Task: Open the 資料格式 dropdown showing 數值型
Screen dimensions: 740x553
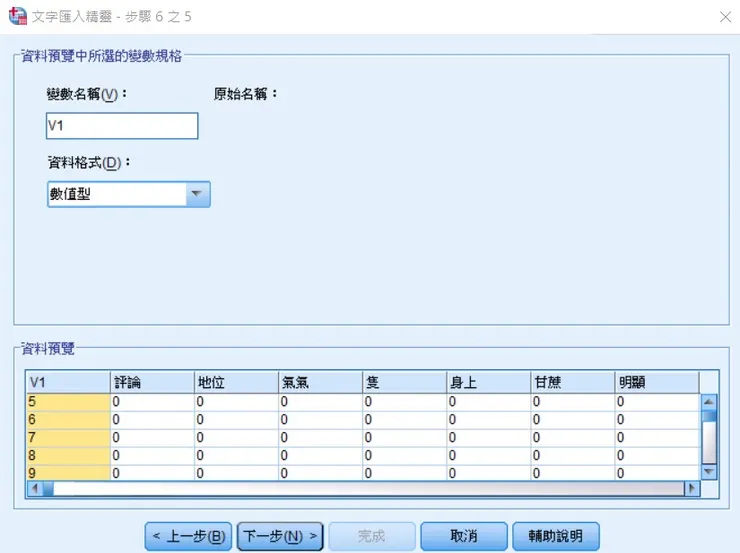Action: [x=128, y=194]
